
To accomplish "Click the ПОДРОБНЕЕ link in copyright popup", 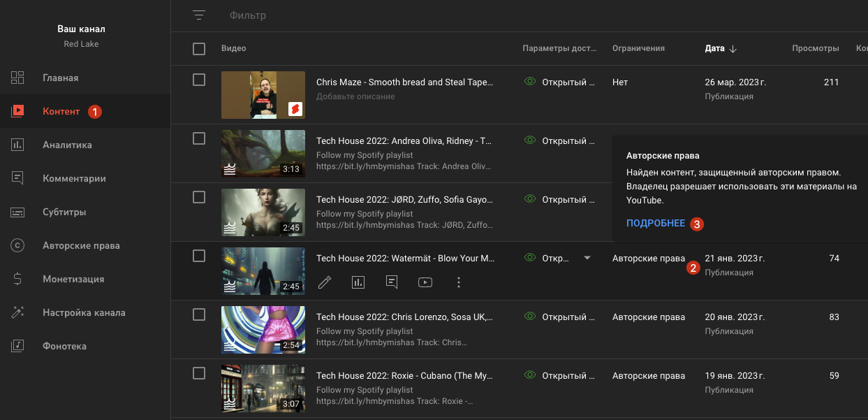I will (656, 224).
